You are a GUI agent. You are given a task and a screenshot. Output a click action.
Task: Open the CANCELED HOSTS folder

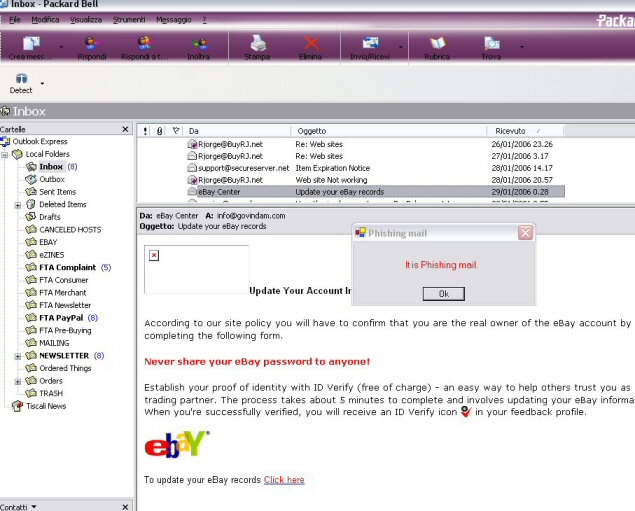[70, 230]
